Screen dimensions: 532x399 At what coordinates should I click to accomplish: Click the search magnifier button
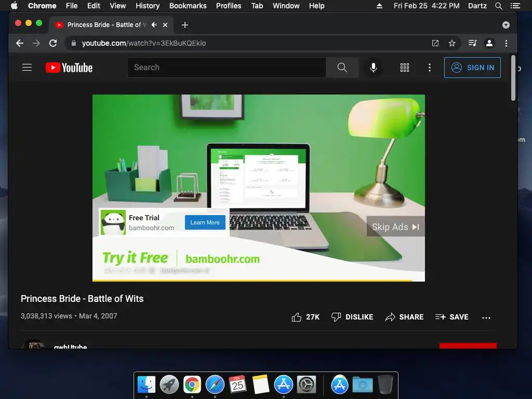[x=342, y=68]
